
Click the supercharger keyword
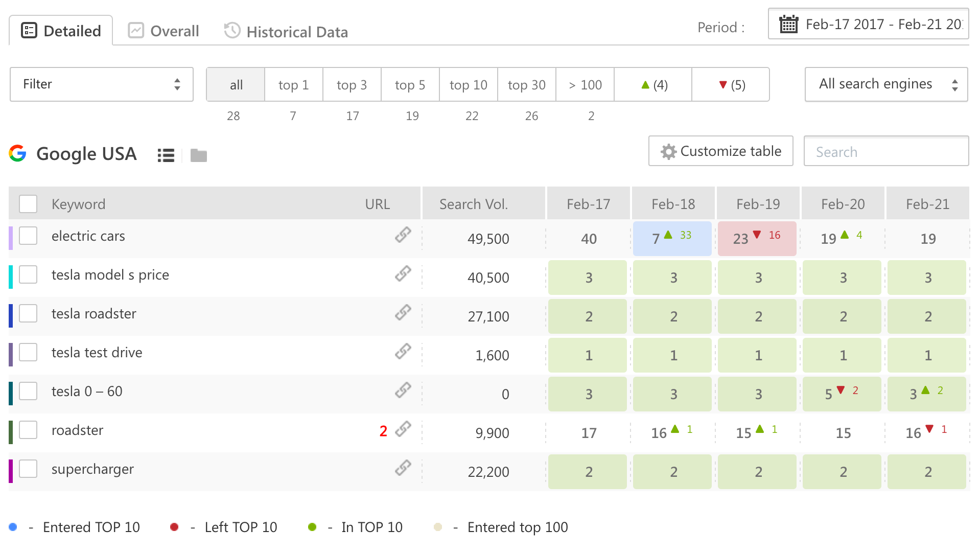coord(92,470)
